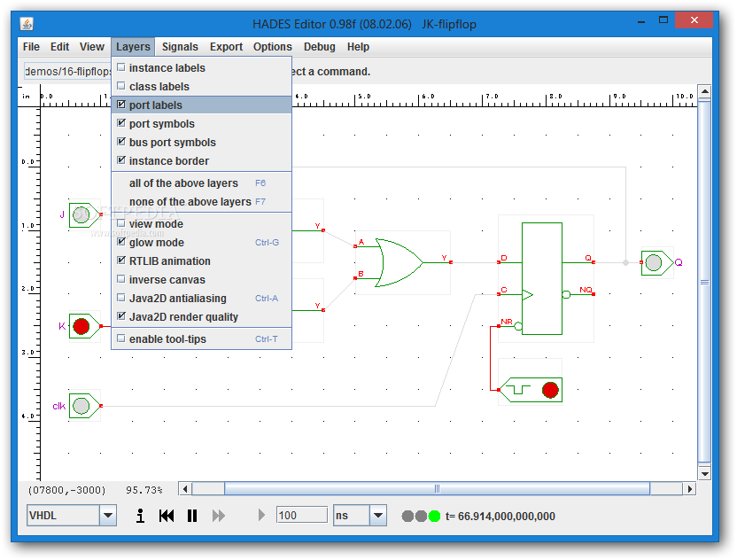737x560 pixels.
Task: Enable view mode option
Action: coord(201,224)
